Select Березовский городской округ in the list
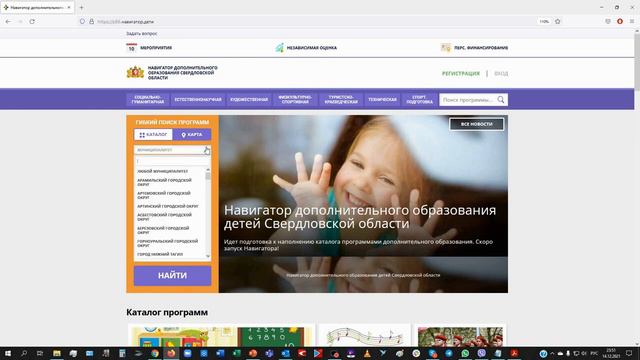The image size is (640, 360). [x=163, y=230]
